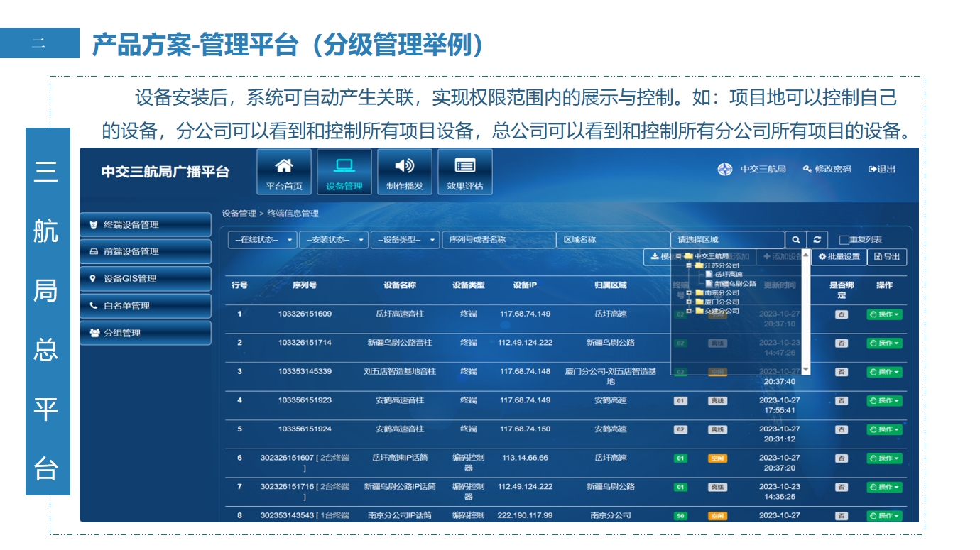Open 操作 dropdown for 岳圩高速IP话筒 row
980x550 pixels.
coord(884,458)
